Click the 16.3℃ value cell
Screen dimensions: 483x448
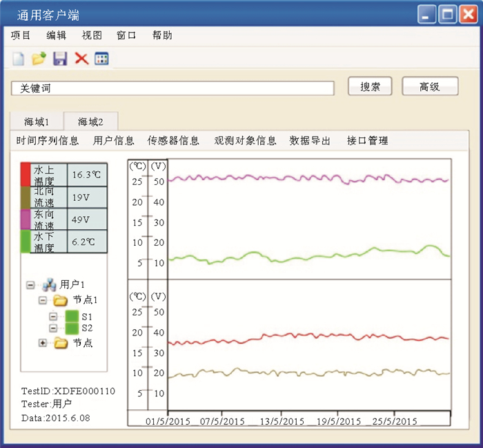tap(87, 175)
